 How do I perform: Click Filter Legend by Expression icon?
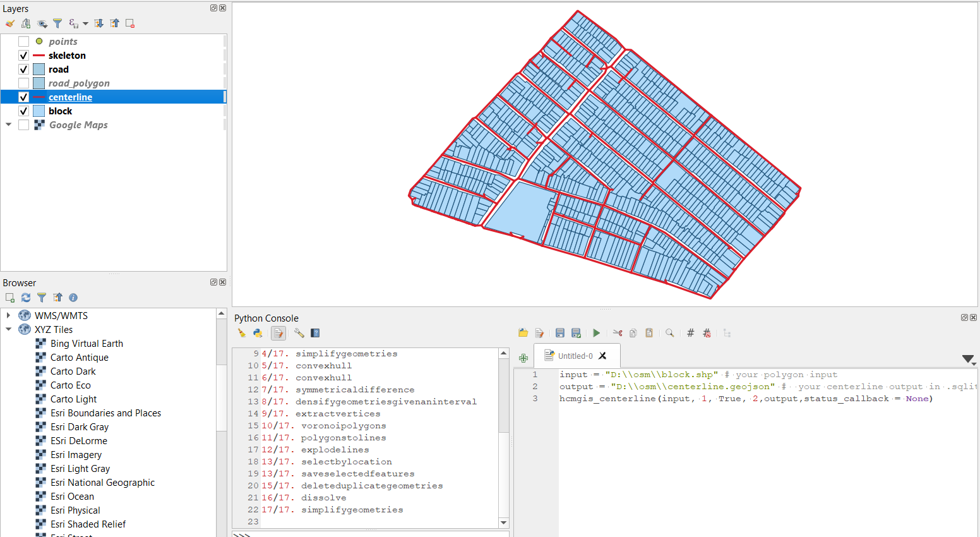(73, 23)
